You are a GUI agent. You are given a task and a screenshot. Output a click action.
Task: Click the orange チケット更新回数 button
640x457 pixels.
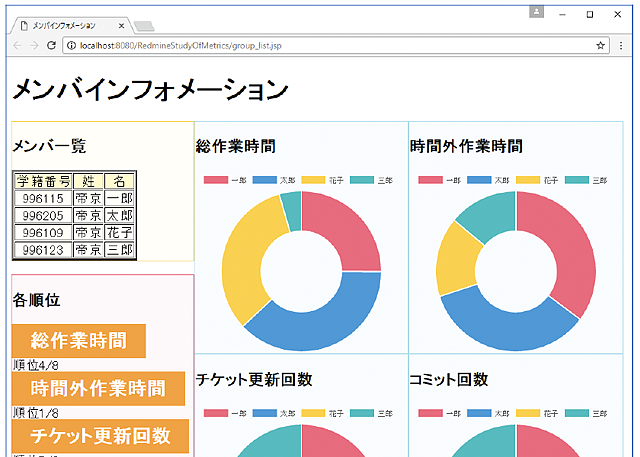[x=97, y=436]
